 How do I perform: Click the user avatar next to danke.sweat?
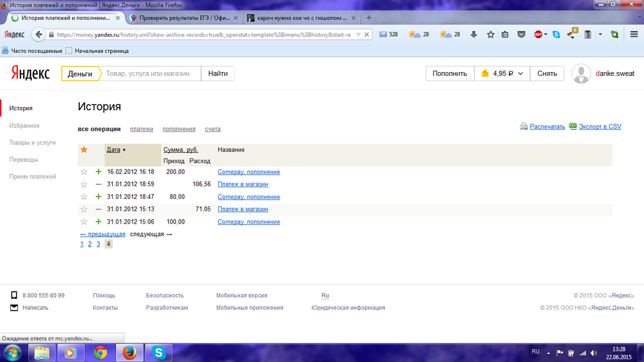(x=582, y=73)
